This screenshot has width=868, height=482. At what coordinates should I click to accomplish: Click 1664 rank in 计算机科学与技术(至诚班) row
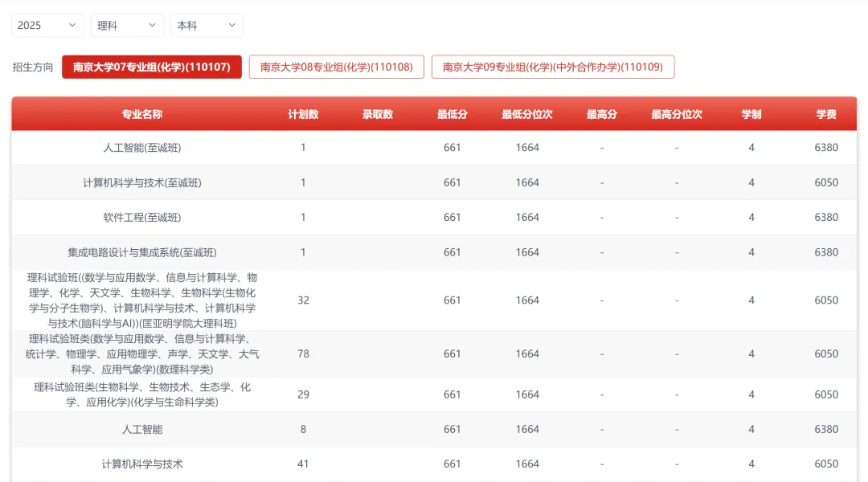point(527,182)
